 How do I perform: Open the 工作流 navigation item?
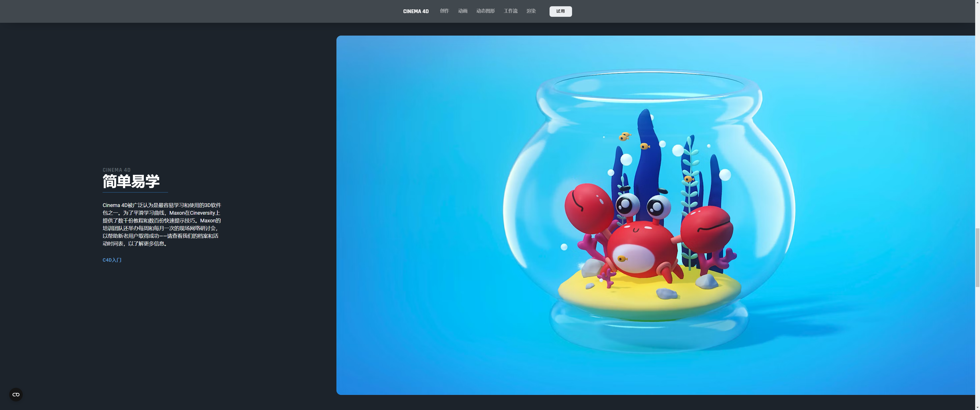[511, 11]
